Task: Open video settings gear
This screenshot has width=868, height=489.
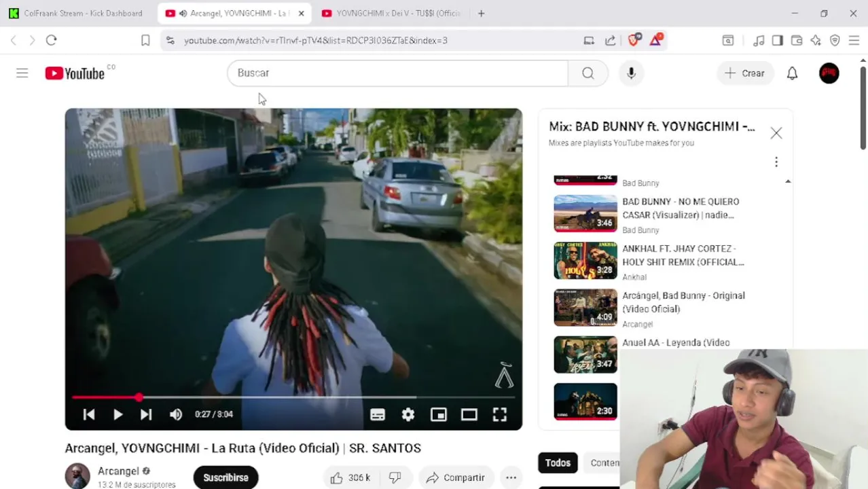Action: 408,414
